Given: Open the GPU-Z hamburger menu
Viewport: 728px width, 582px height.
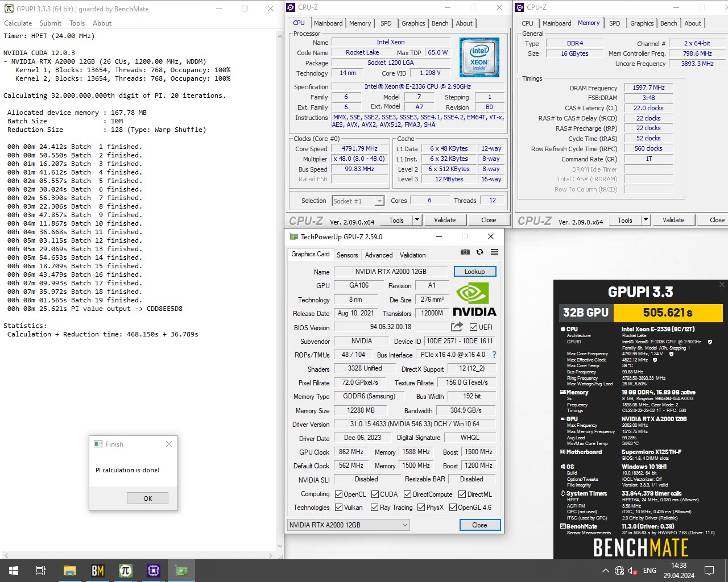Looking at the screenshot, I should click(494, 252).
